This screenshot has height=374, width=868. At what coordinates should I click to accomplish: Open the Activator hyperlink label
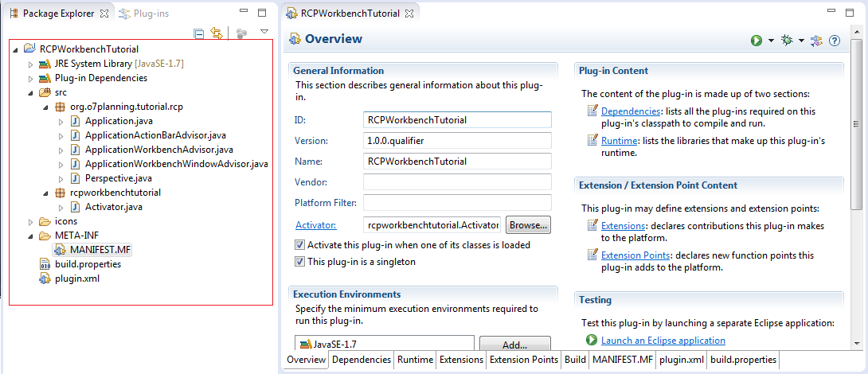[x=316, y=225]
